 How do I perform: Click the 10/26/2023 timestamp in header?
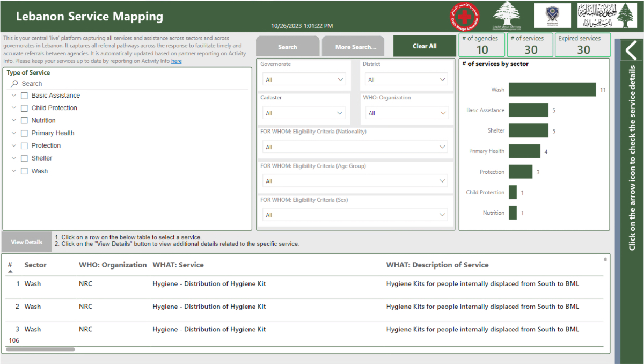[302, 26]
